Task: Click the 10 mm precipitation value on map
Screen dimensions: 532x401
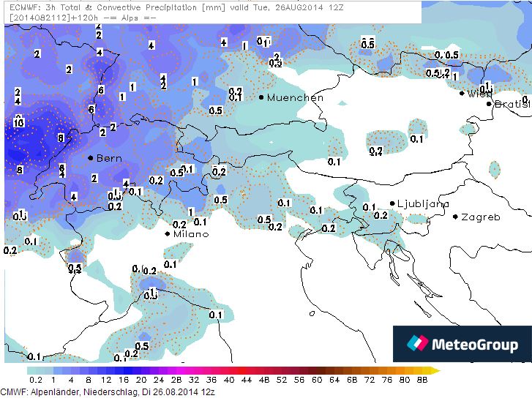Action: click(19, 121)
